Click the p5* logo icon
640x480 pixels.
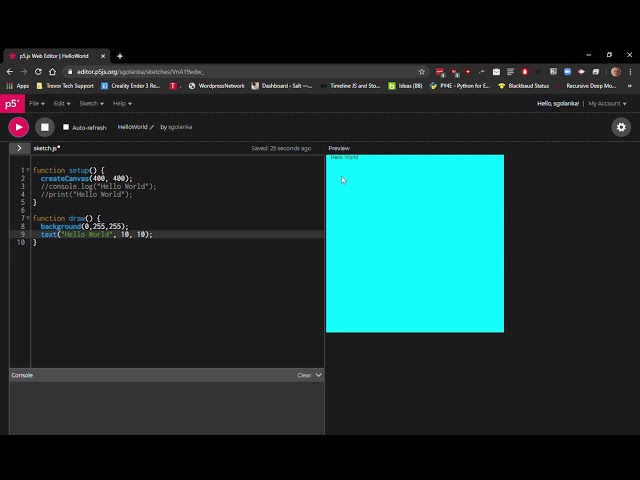pos(12,104)
